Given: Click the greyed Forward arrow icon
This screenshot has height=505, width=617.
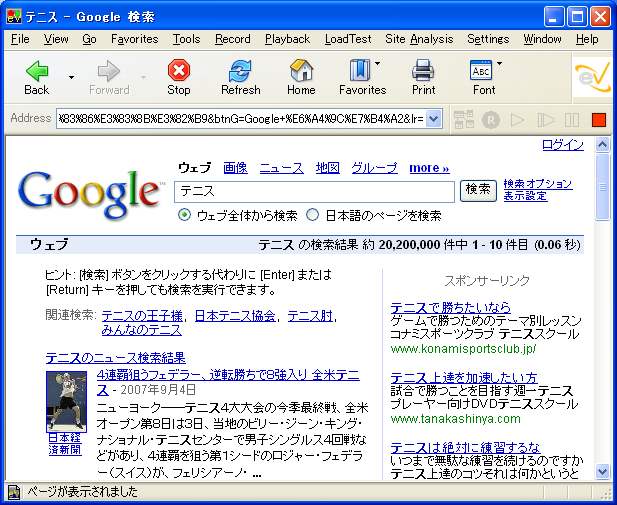Looking at the screenshot, I should click(x=109, y=71).
